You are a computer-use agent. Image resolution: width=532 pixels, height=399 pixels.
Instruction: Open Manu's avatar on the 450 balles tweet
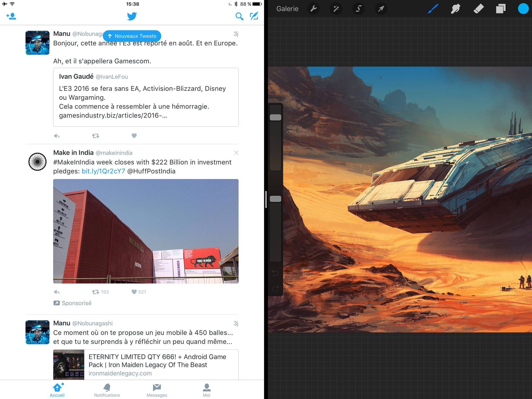point(38,332)
